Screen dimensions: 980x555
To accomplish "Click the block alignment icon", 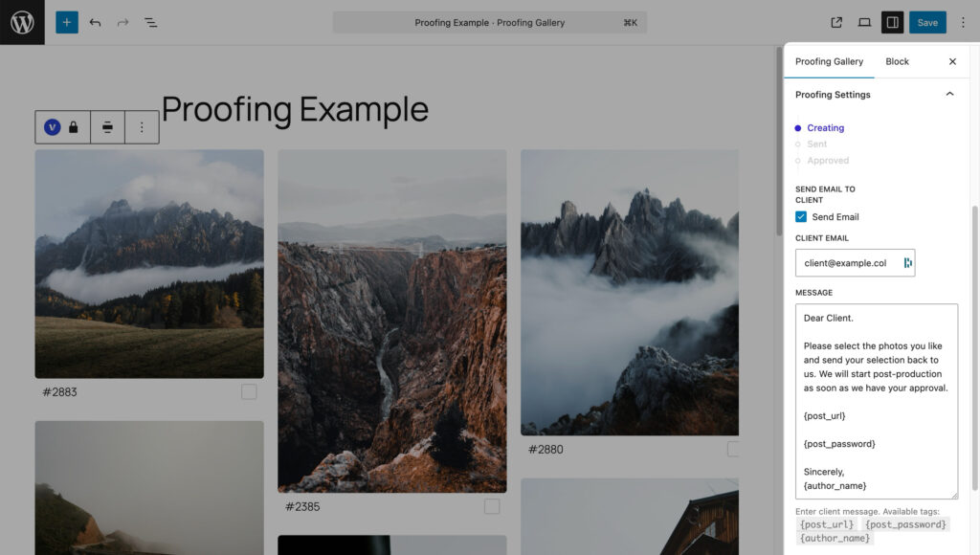I will pyautogui.click(x=107, y=127).
